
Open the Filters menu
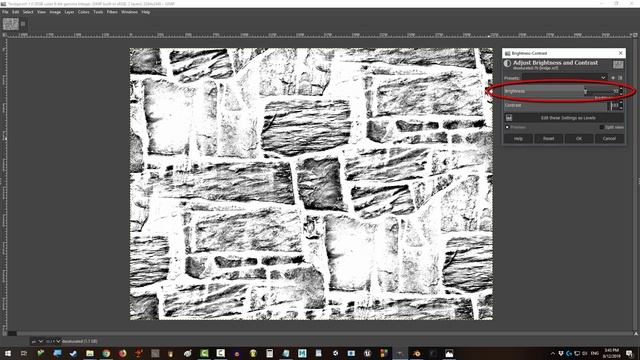click(112, 12)
